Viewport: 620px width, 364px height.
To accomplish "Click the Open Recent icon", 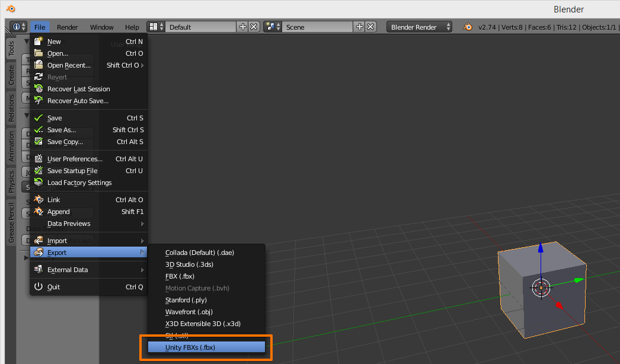I will coord(39,65).
